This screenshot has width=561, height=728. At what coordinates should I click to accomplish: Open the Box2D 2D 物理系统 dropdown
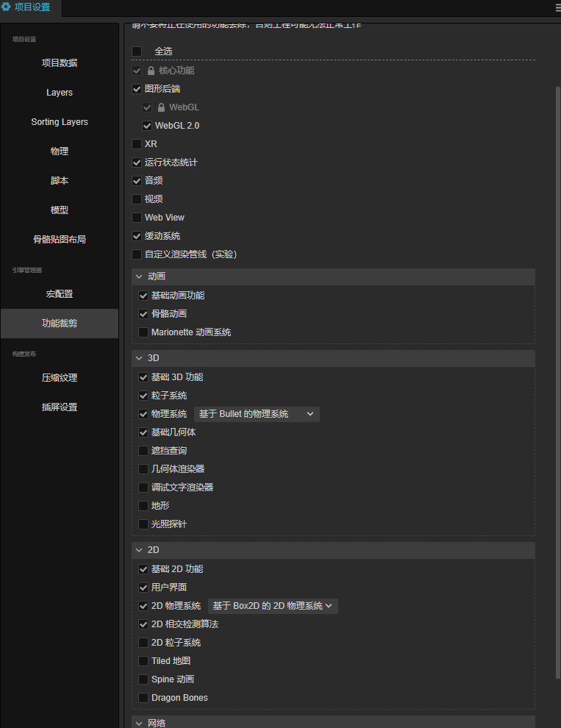click(273, 606)
